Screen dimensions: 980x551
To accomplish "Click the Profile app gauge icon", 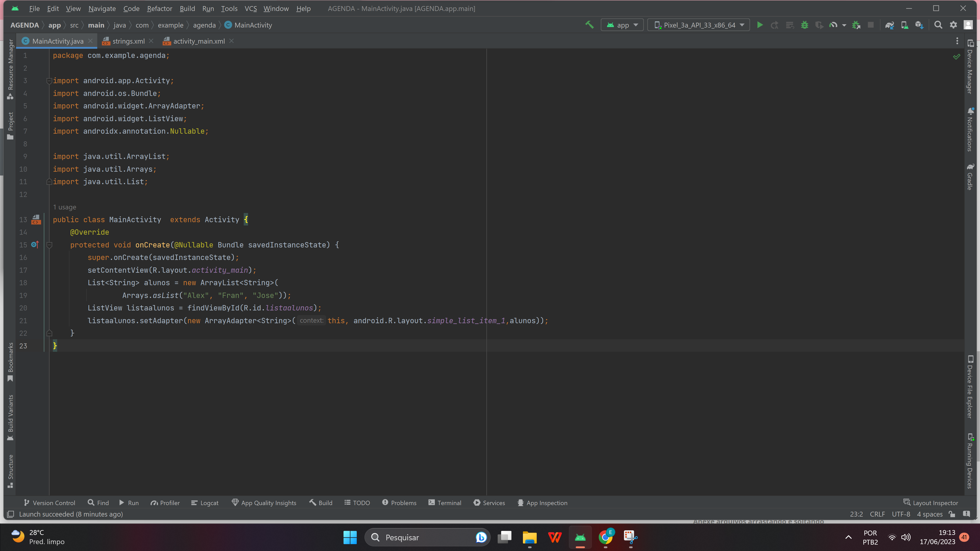I will 833,25.
